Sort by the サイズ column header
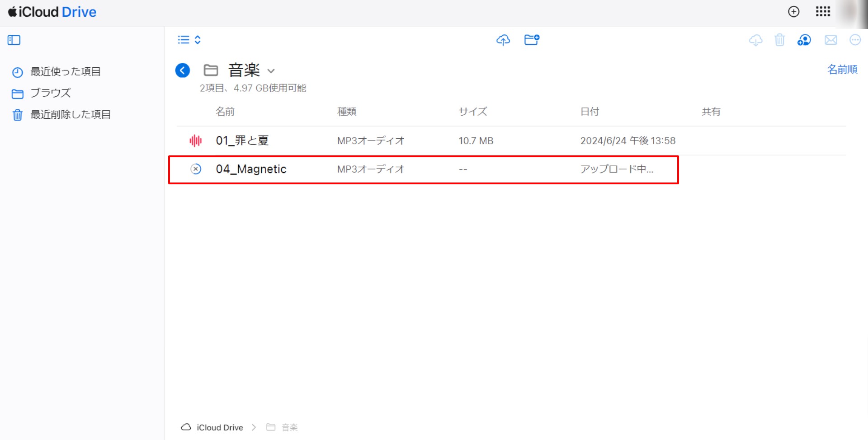The width and height of the screenshot is (868, 440). pos(472,112)
